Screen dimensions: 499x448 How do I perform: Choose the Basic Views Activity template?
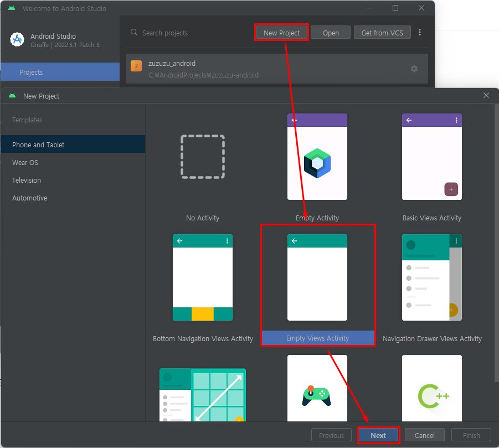click(431, 157)
